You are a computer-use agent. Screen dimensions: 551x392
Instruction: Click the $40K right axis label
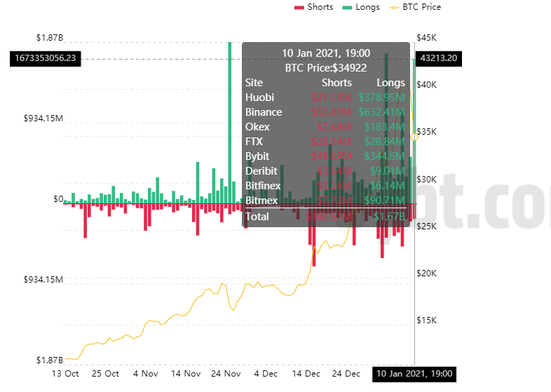[x=427, y=85]
